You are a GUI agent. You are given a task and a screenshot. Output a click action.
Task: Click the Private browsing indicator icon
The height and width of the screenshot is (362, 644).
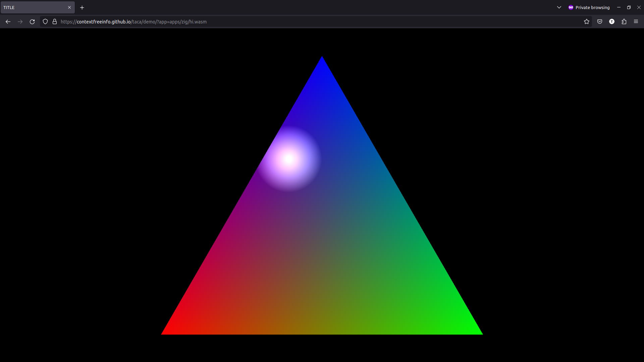pyautogui.click(x=571, y=7)
